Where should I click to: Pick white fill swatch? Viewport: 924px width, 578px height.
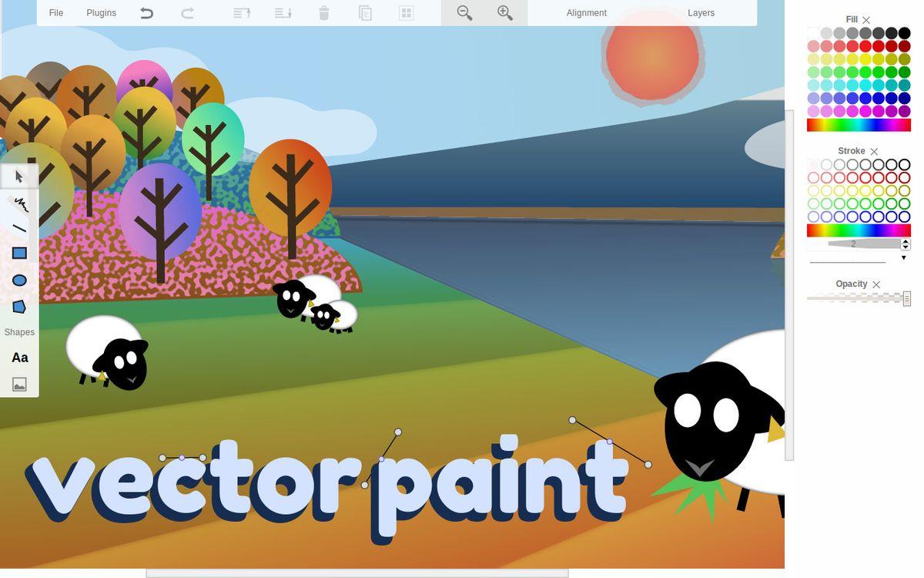pos(813,33)
